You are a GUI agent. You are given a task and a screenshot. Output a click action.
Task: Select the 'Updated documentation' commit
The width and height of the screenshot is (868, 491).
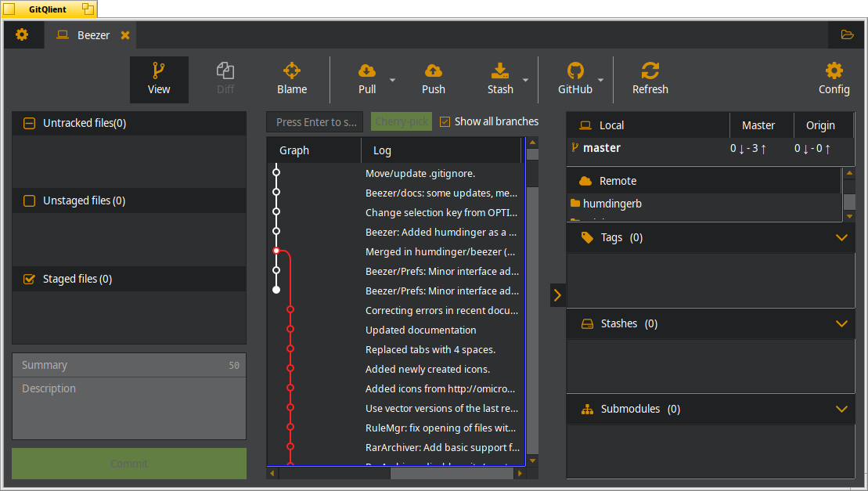(421, 330)
